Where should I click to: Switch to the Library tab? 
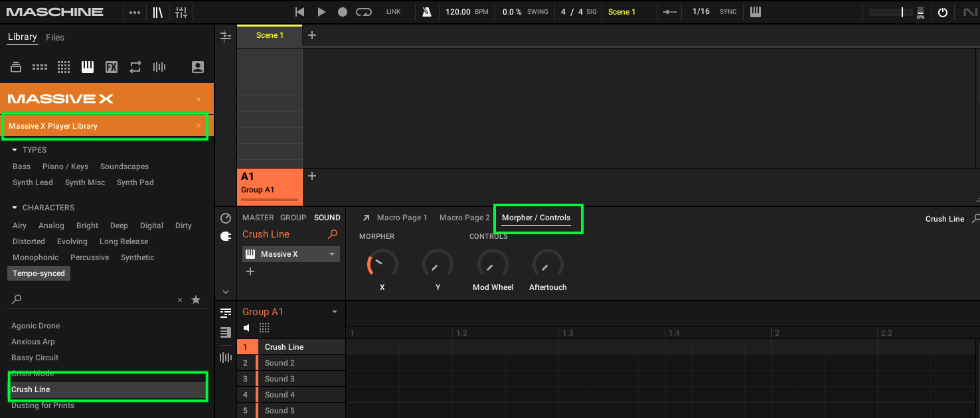tap(22, 37)
